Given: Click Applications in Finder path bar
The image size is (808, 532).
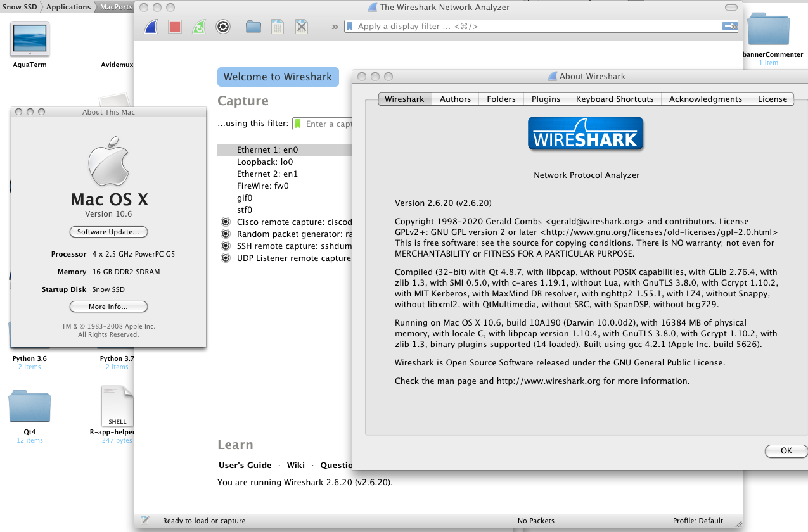Looking at the screenshot, I should pyautogui.click(x=68, y=7).
